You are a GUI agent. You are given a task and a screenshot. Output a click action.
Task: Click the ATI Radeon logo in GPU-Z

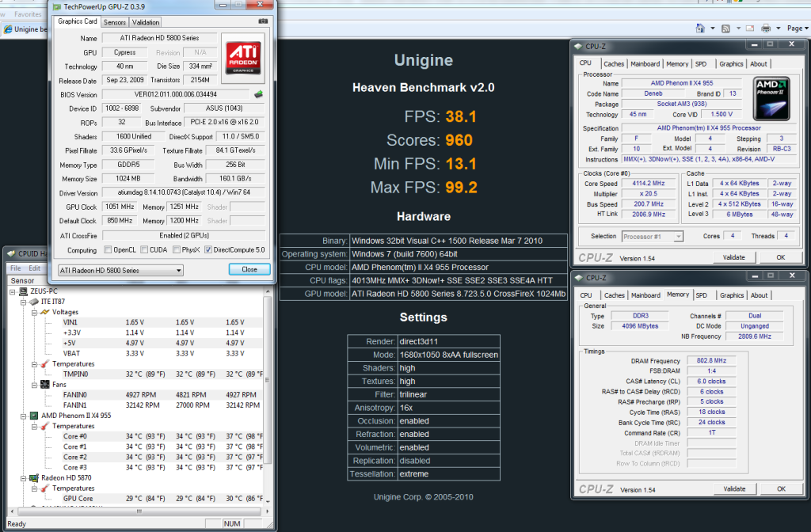click(x=243, y=59)
